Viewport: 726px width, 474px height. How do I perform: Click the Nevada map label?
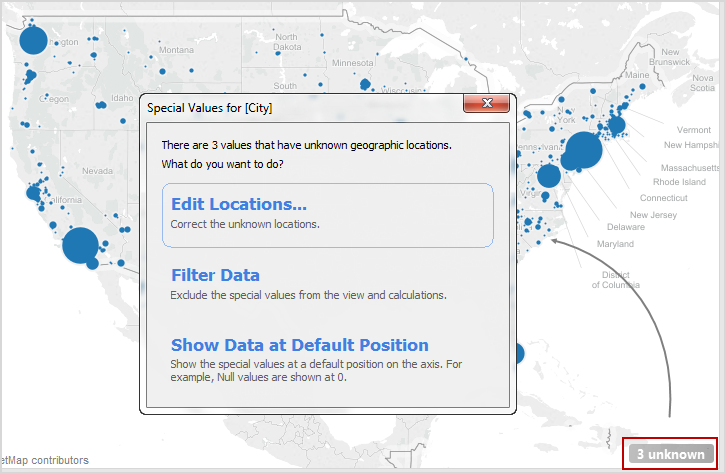tap(97, 171)
